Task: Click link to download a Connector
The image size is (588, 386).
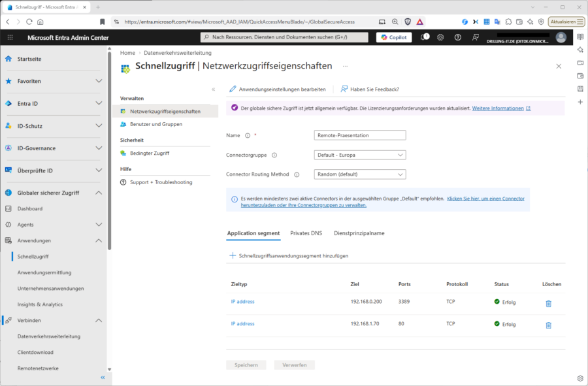Action: (x=382, y=202)
